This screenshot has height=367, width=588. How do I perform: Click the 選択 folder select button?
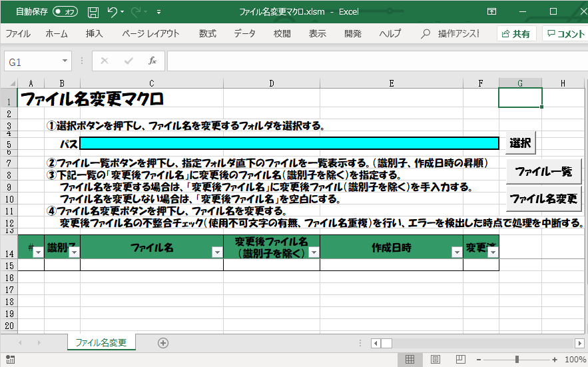pyautogui.click(x=520, y=143)
